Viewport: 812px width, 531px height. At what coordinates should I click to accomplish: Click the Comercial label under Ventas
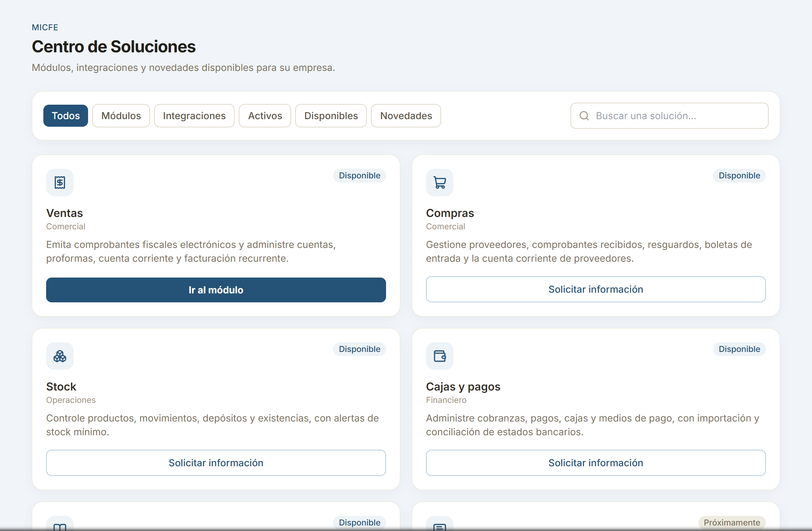pyautogui.click(x=66, y=227)
